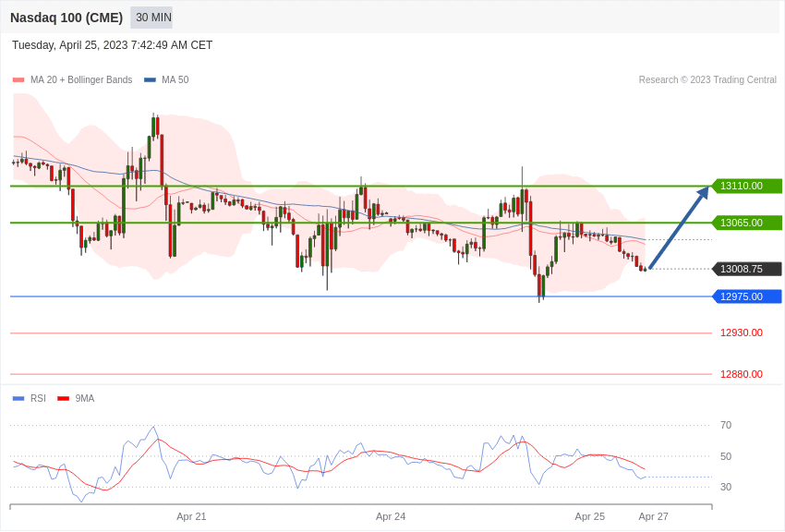Toggle visibility of the Bollinger Bands overlay
The image size is (785, 532).
point(17,79)
